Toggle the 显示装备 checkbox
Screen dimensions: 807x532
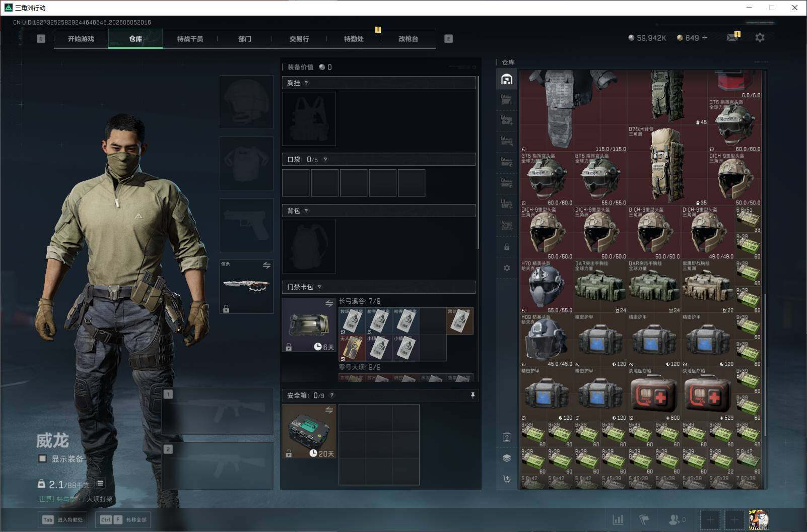[43, 458]
